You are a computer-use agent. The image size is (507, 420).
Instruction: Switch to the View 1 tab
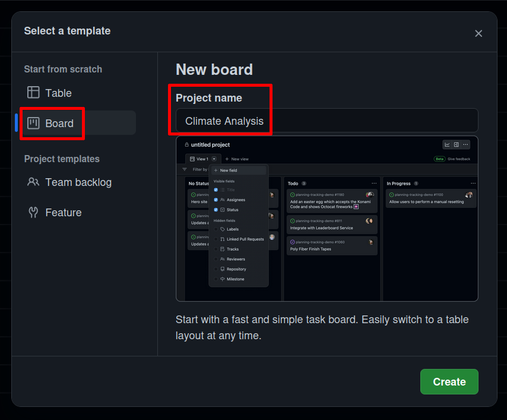pos(201,159)
